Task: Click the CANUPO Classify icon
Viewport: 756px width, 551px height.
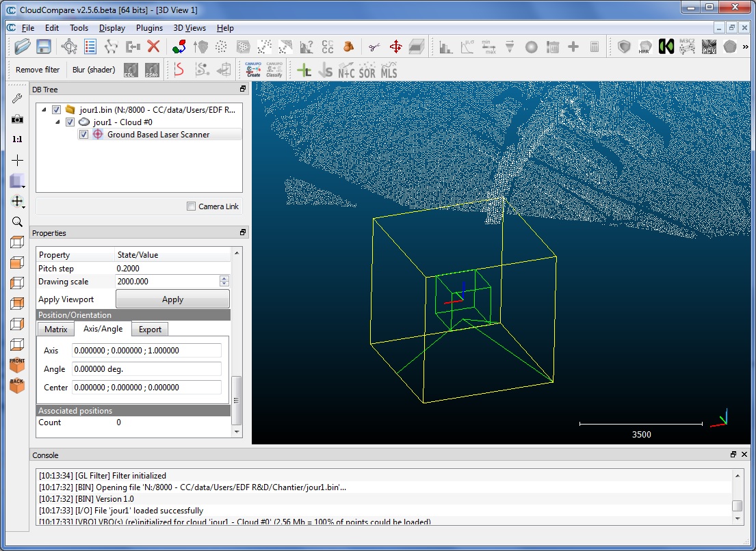Action: pos(274,70)
